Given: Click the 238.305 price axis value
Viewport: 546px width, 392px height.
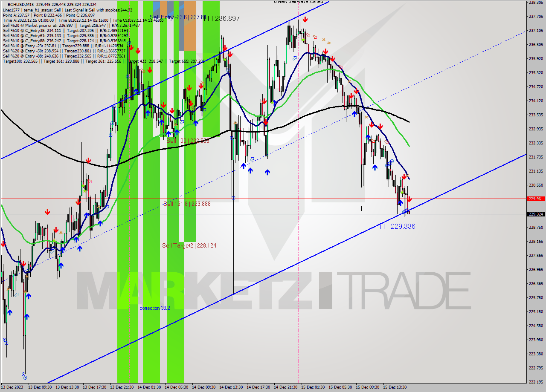Looking at the screenshot, I should click(536, 2).
